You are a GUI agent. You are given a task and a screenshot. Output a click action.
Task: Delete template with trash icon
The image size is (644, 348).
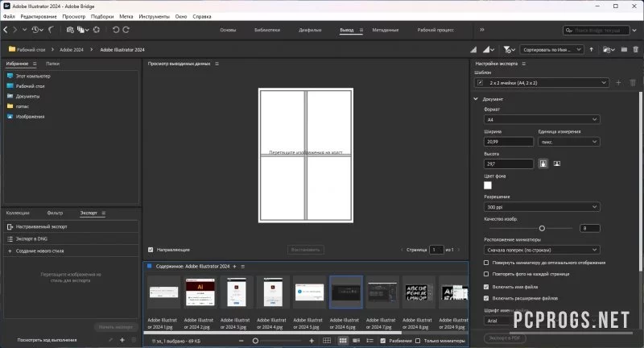click(633, 83)
